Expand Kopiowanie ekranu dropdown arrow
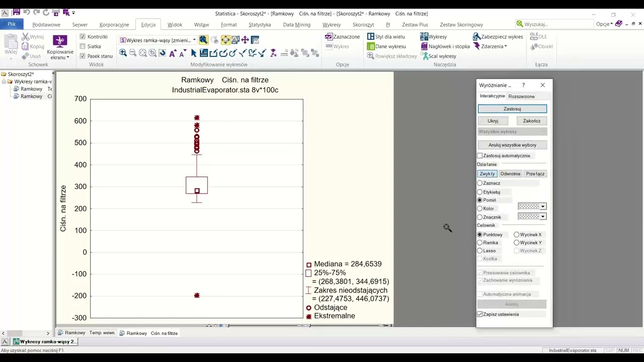 pos(68,58)
